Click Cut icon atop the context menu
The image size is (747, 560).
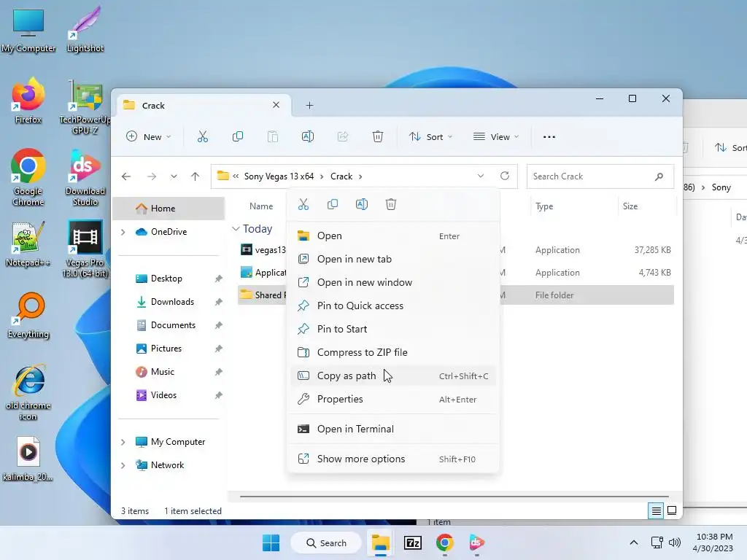303,204
